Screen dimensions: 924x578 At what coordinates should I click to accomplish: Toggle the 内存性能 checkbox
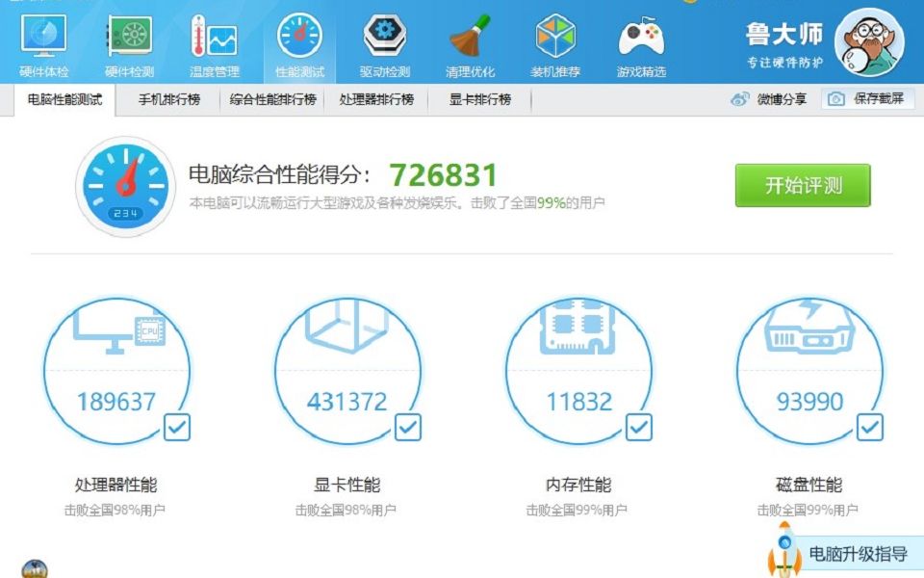click(639, 427)
